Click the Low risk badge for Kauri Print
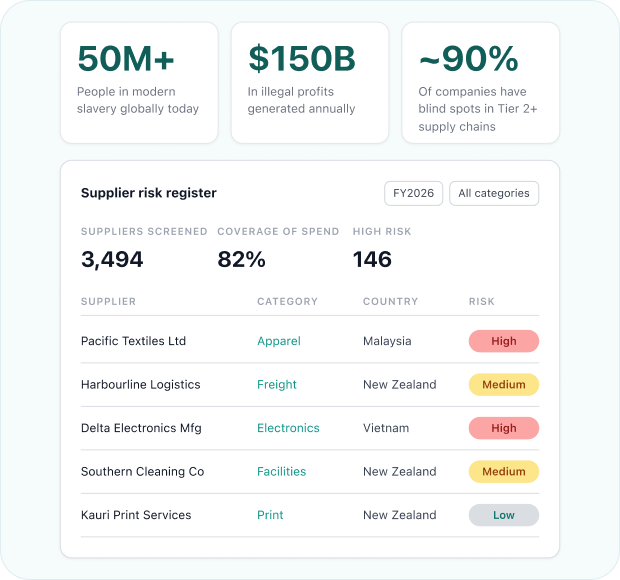620x580 pixels. pos(504,515)
